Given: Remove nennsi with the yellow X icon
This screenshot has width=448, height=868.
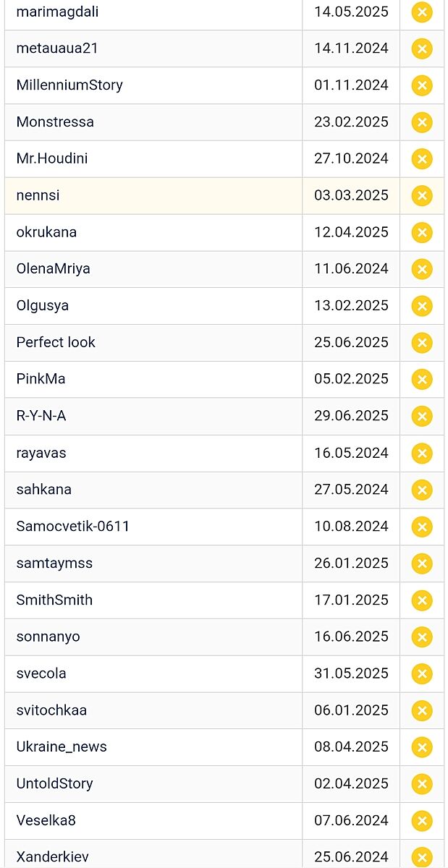Looking at the screenshot, I should 422,196.
